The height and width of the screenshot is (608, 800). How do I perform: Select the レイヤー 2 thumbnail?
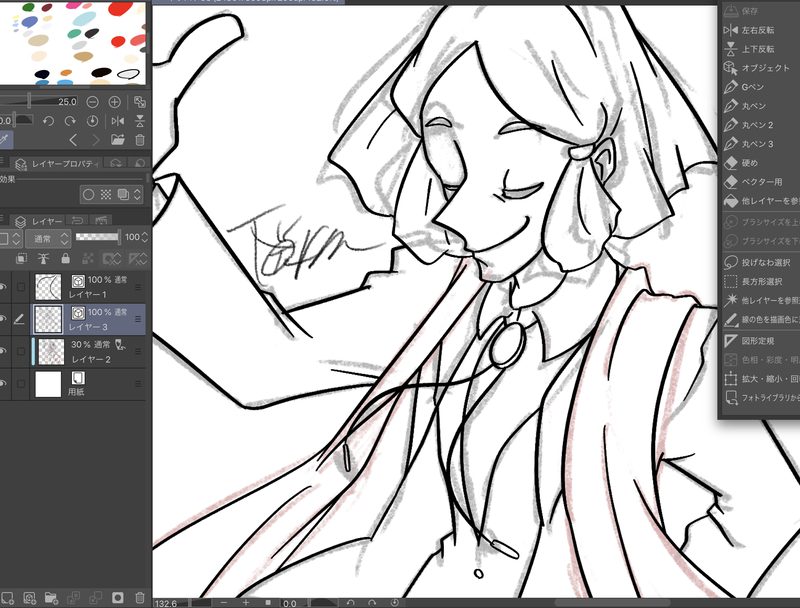click(x=51, y=351)
